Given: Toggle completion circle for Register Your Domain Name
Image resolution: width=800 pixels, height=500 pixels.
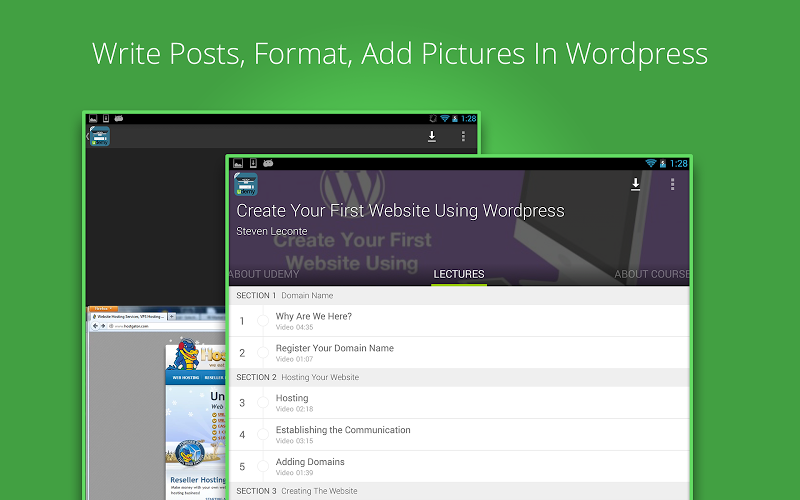Looking at the screenshot, I should (x=263, y=353).
